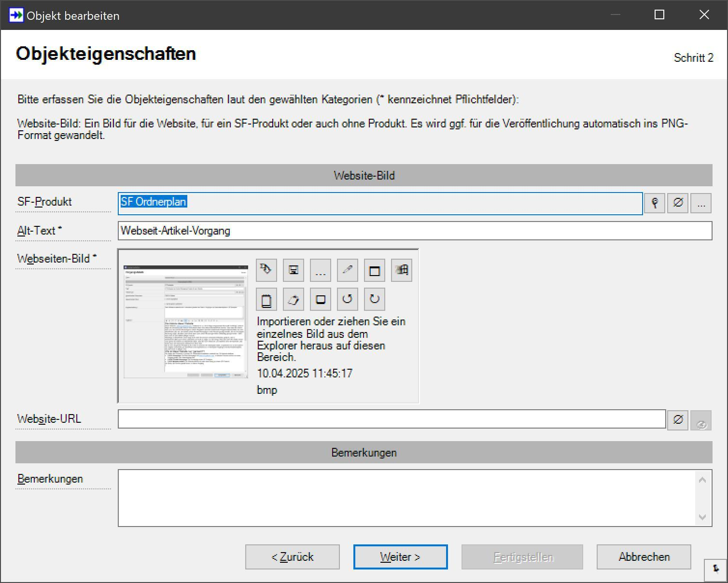Click the 'Importieren oder ziehen Sie ein' hint text
The width and height of the screenshot is (728, 583).
pos(331,321)
